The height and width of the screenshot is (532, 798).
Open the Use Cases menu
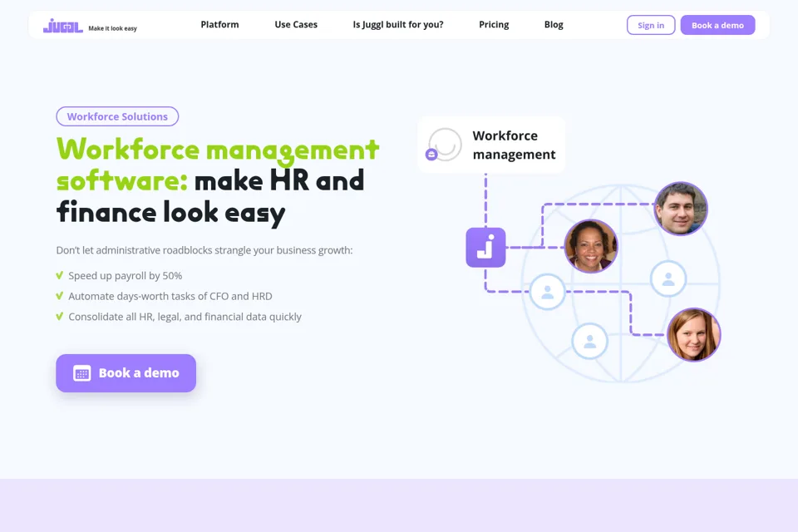tap(296, 24)
